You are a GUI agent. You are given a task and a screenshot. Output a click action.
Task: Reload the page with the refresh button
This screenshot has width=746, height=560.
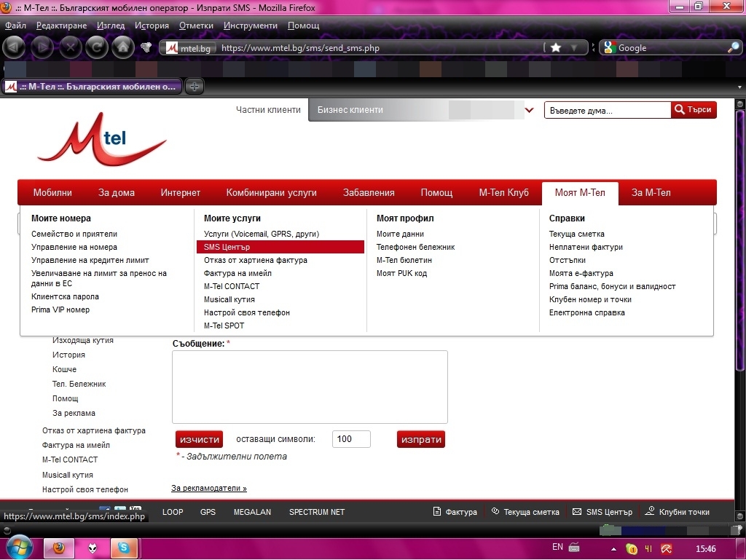pos(97,47)
